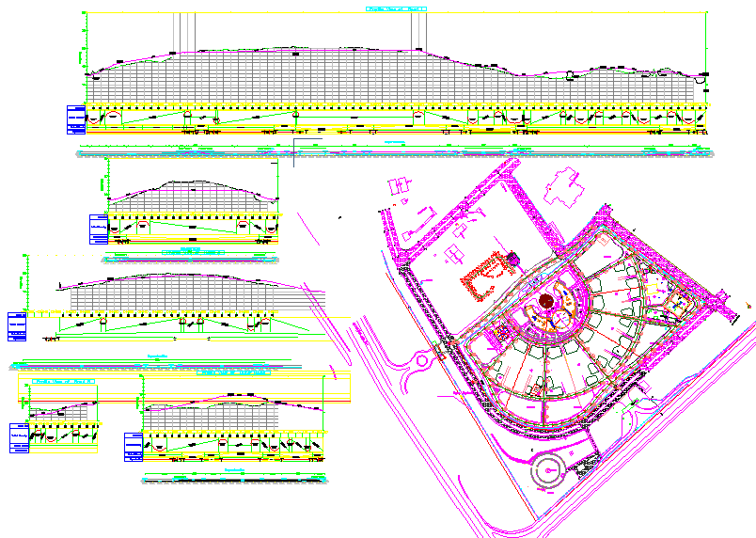Click the Profile View title label at top

click(396, 8)
